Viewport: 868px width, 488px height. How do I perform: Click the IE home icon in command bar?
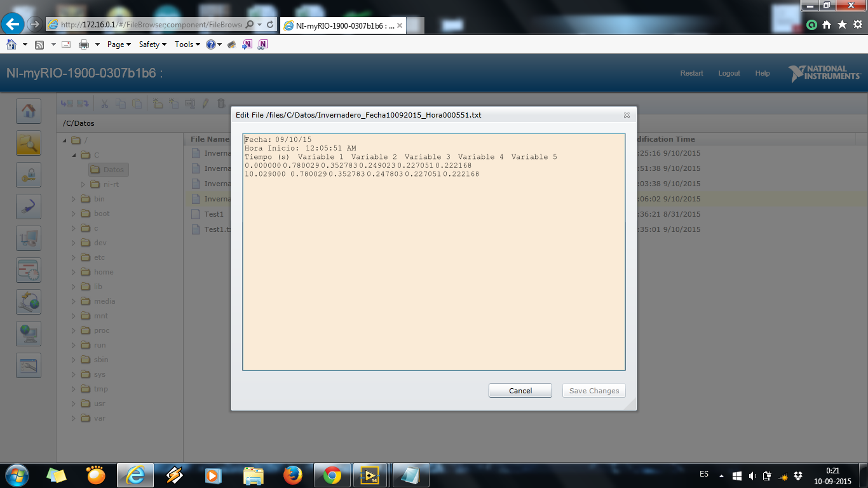[x=11, y=44]
